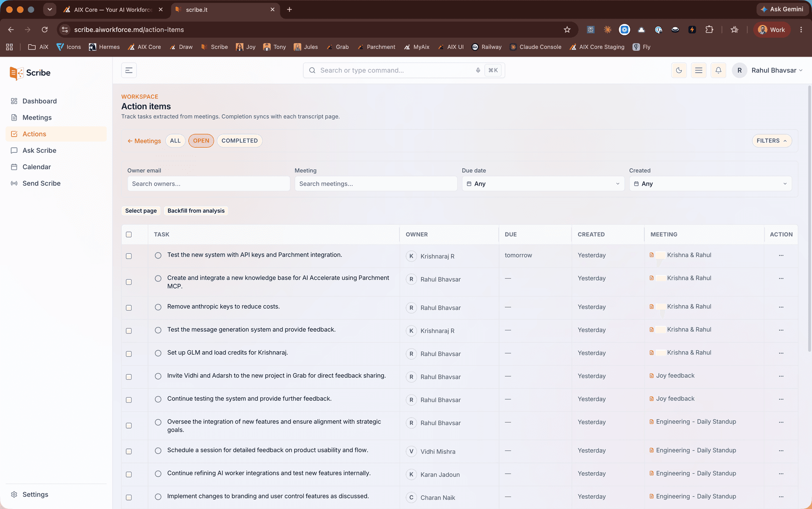The height and width of the screenshot is (509, 812).
Task: Open new browser tab plus button
Action: (x=289, y=9)
